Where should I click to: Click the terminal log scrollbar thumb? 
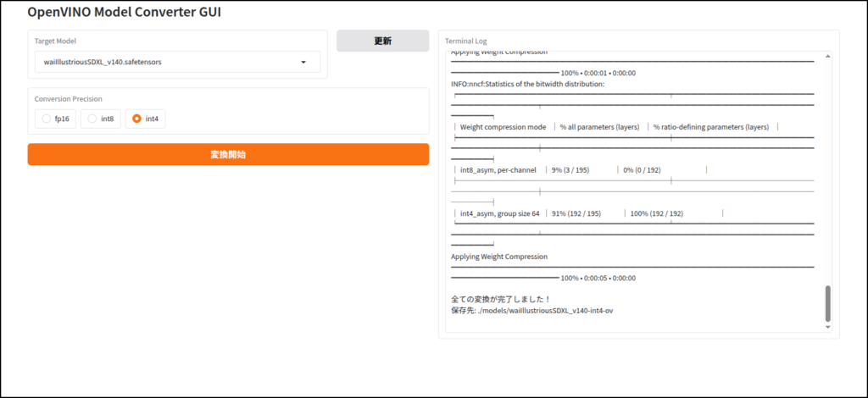(x=828, y=303)
